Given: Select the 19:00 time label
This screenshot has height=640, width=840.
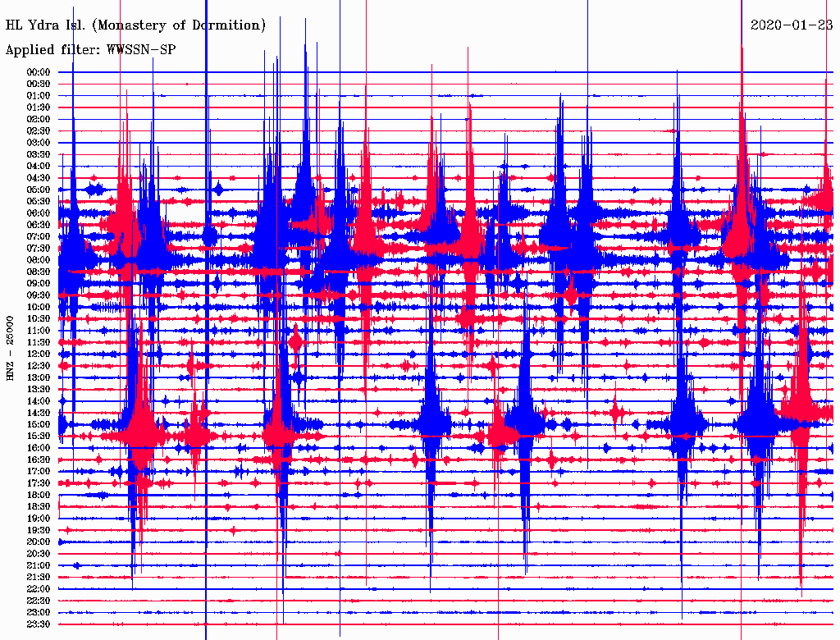Looking at the screenshot, I should point(39,519).
